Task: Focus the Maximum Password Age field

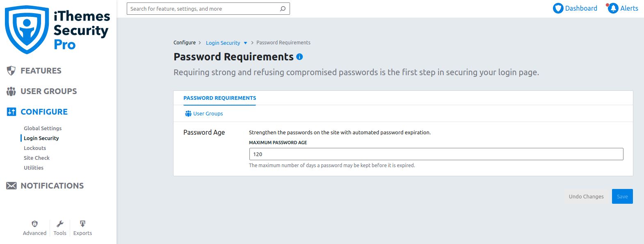Action: (436, 154)
